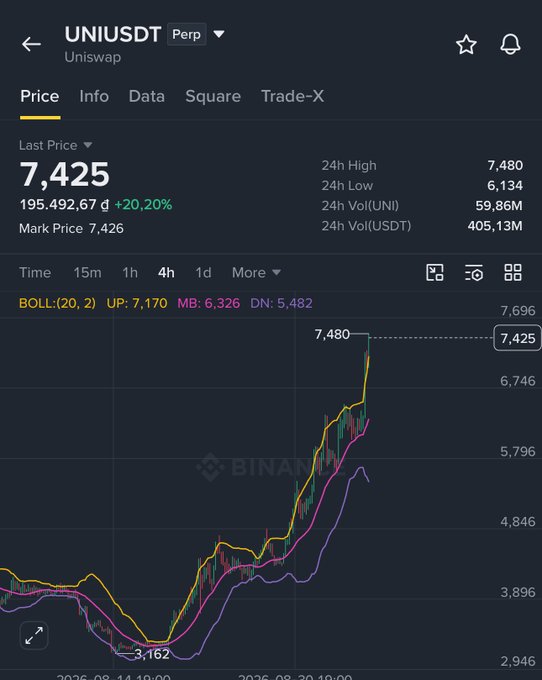Open the Data tab
This screenshot has width=542, height=680.
tap(147, 96)
